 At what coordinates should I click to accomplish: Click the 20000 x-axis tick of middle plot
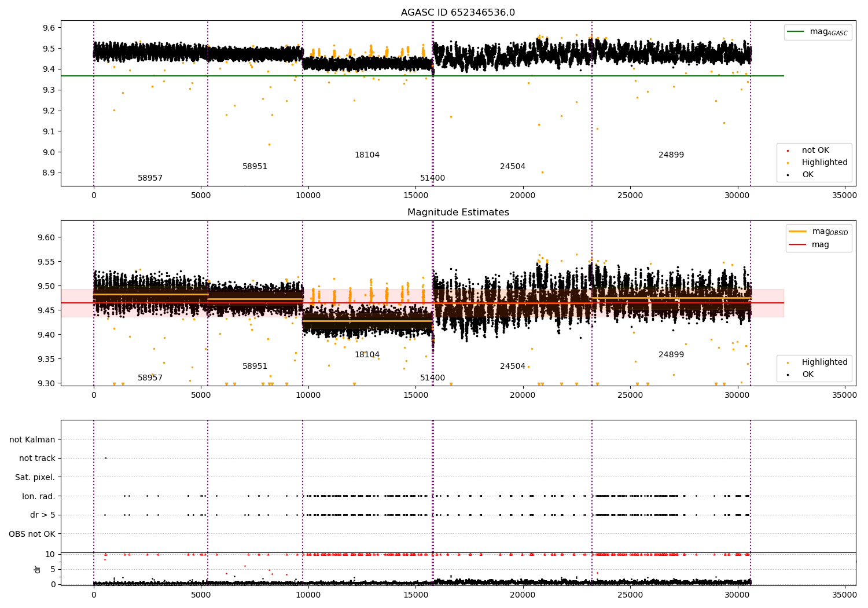(x=523, y=395)
